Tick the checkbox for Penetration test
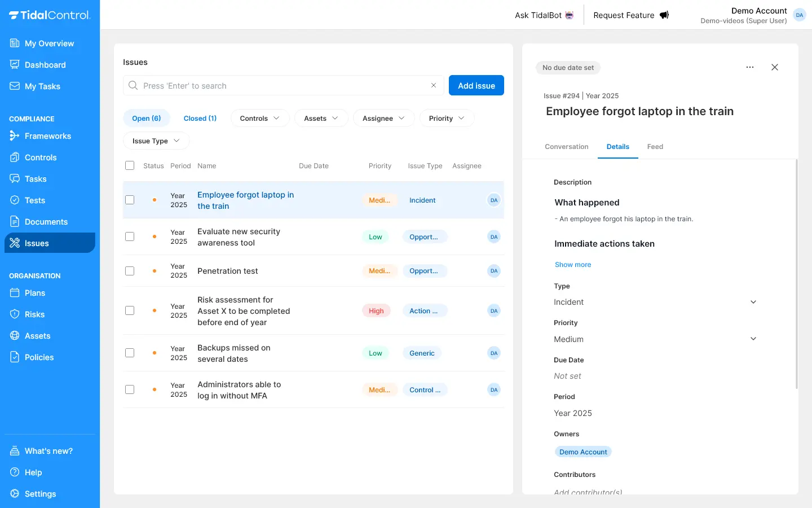812x508 pixels. [130, 271]
